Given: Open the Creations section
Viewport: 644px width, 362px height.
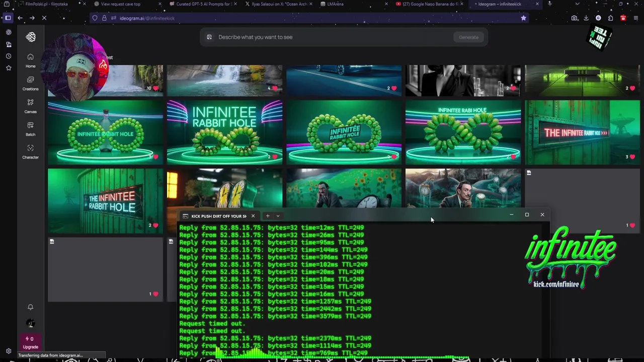Looking at the screenshot, I should pos(30,83).
